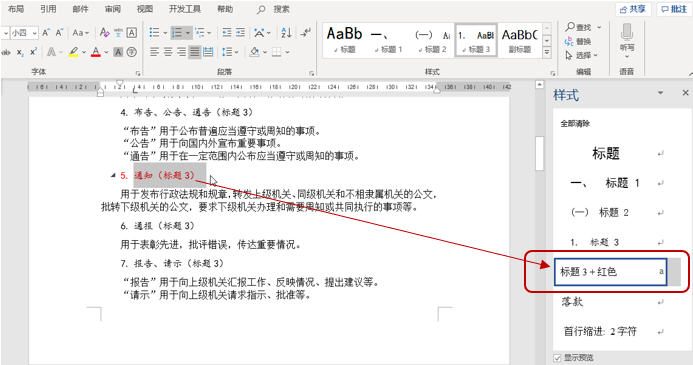Apply 标题 style from ribbon gallery
The height and width of the screenshot is (365, 693).
click(x=344, y=40)
